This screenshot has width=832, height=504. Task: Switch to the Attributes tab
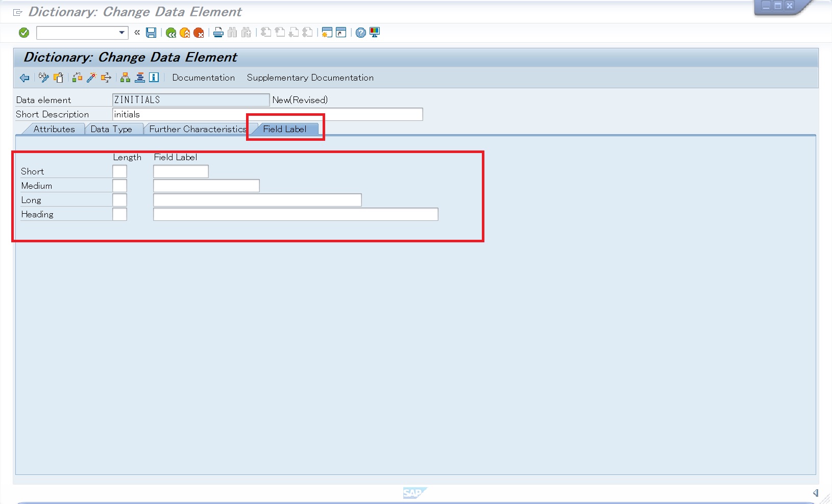(54, 129)
